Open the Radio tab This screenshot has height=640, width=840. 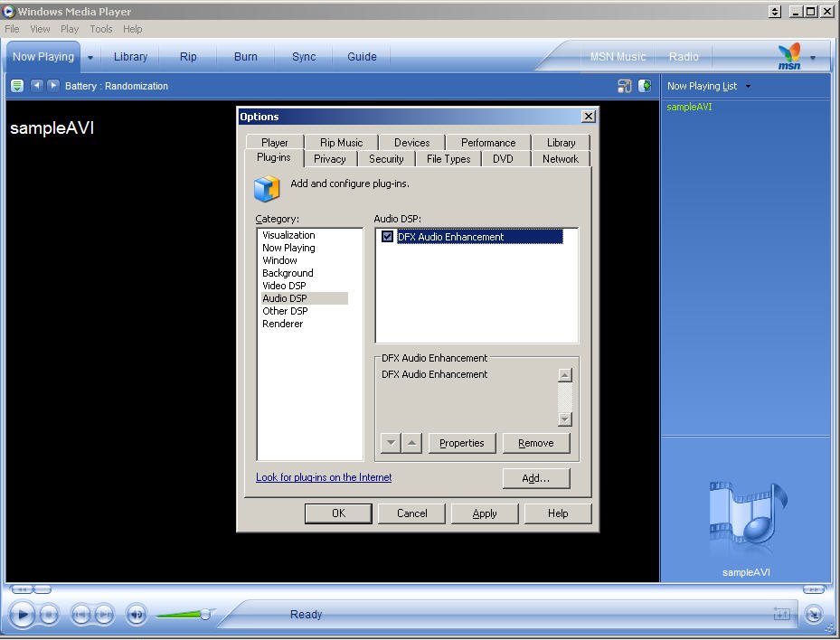click(684, 57)
